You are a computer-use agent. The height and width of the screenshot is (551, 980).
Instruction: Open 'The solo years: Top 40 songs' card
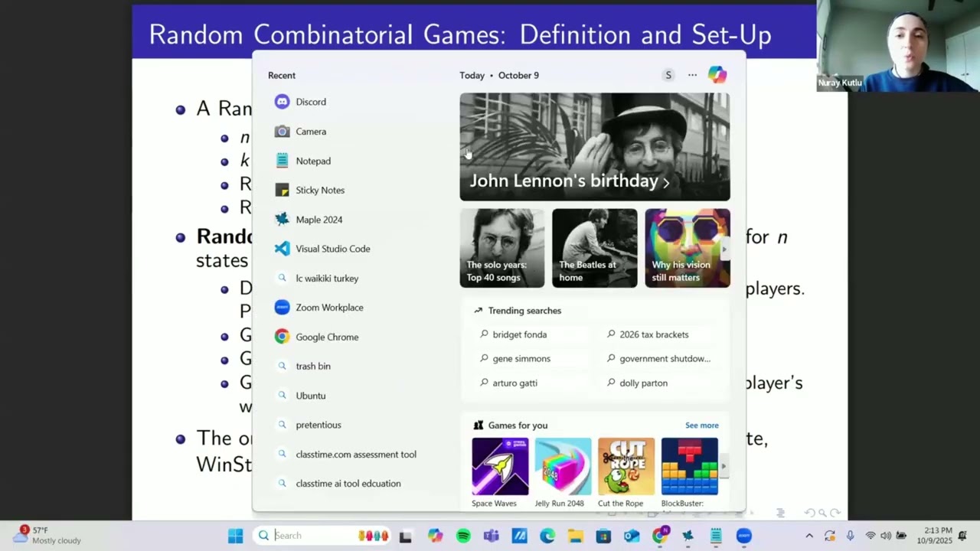(x=502, y=248)
